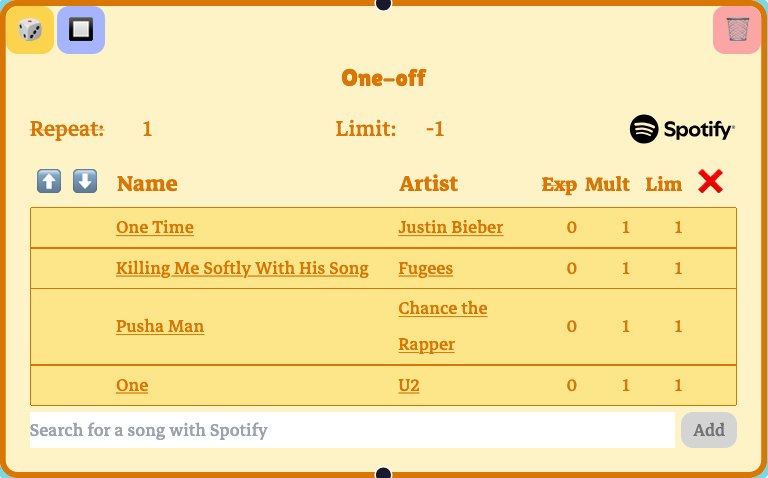Open the One Time song link

click(x=155, y=227)
